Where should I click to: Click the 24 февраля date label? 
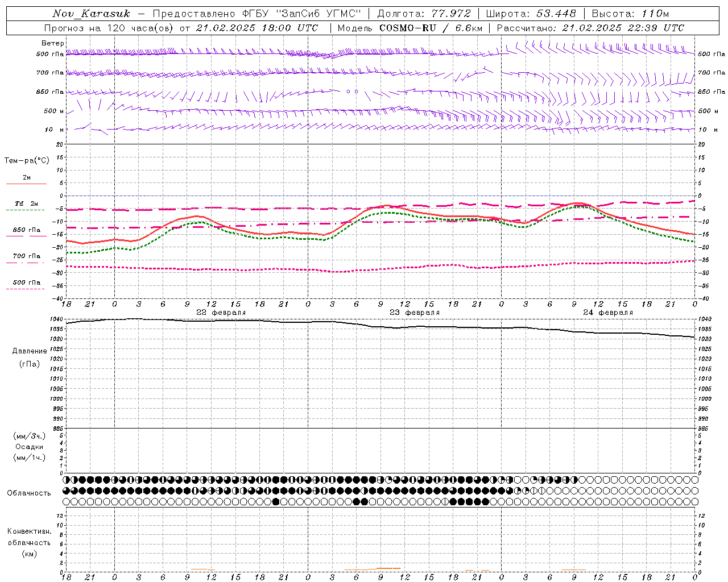(608, 313)
